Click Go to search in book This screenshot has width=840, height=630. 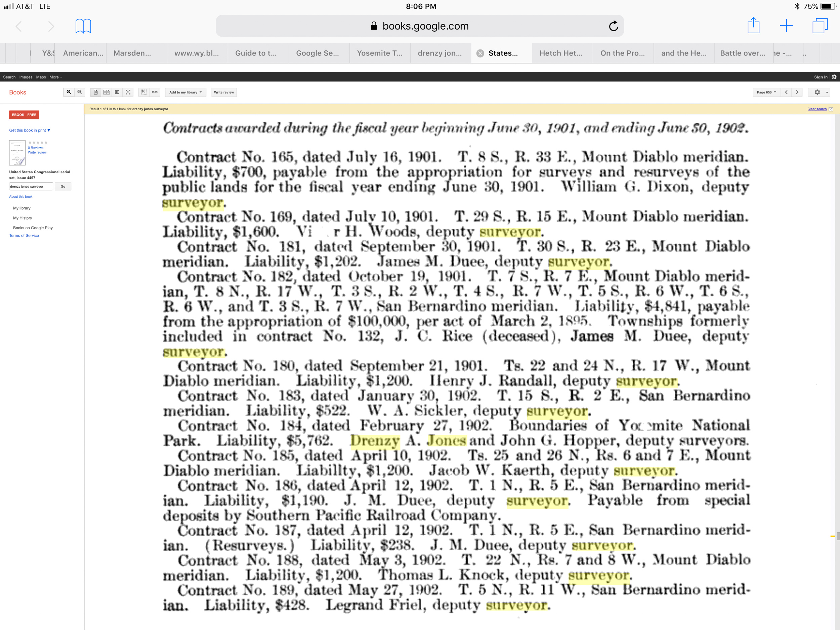63,187
